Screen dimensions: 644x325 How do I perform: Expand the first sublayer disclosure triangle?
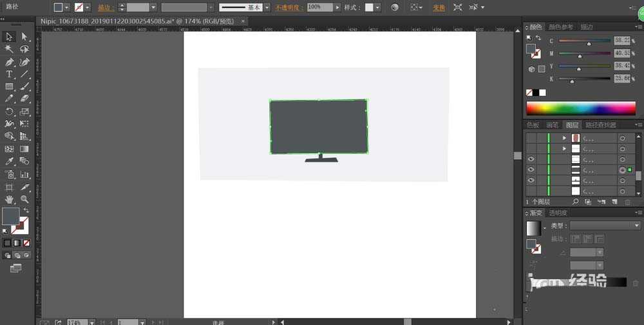565,138
